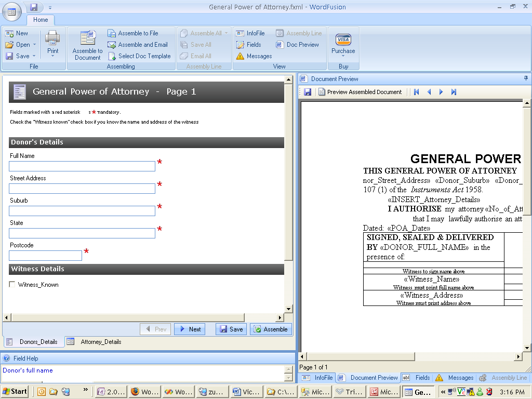Screen dimensions: 532x399
Task: Click the Field Help question mark icon
Action: click(6, 358)
